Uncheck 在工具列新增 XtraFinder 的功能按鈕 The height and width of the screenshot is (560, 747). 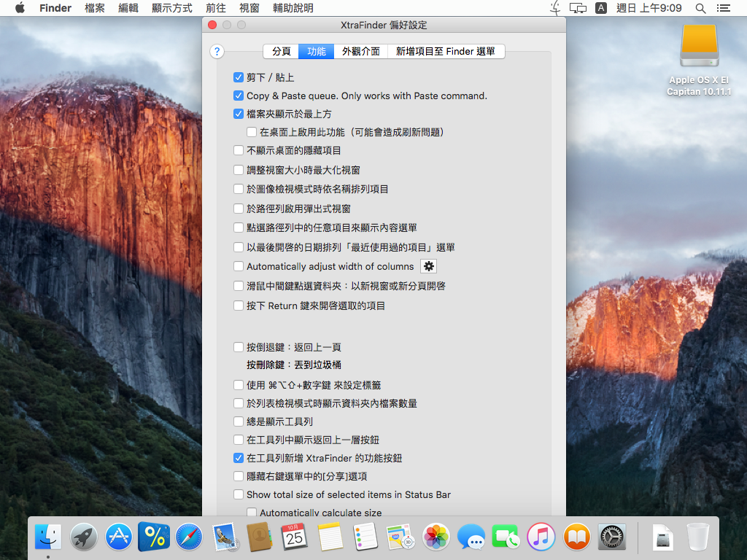coord(239,458)
